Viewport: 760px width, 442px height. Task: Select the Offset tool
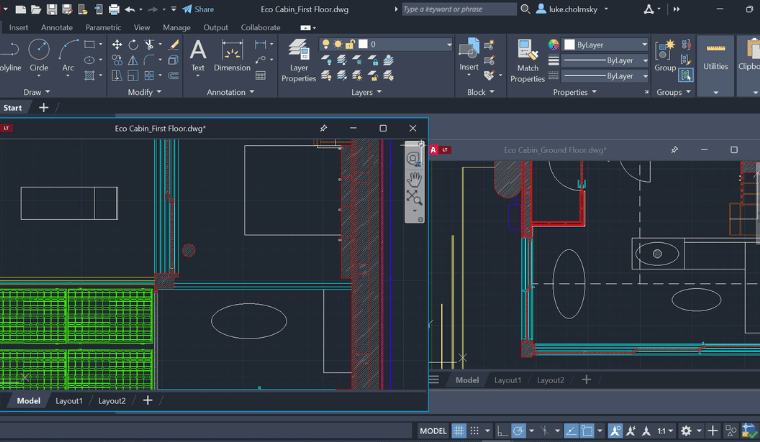click(x=174, y=76)
